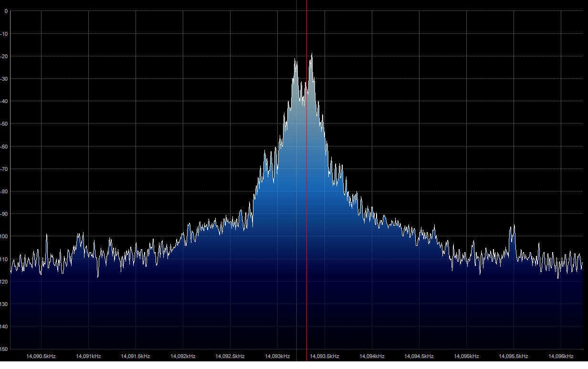Select the 14,092.5kHz frequency label

230,356
